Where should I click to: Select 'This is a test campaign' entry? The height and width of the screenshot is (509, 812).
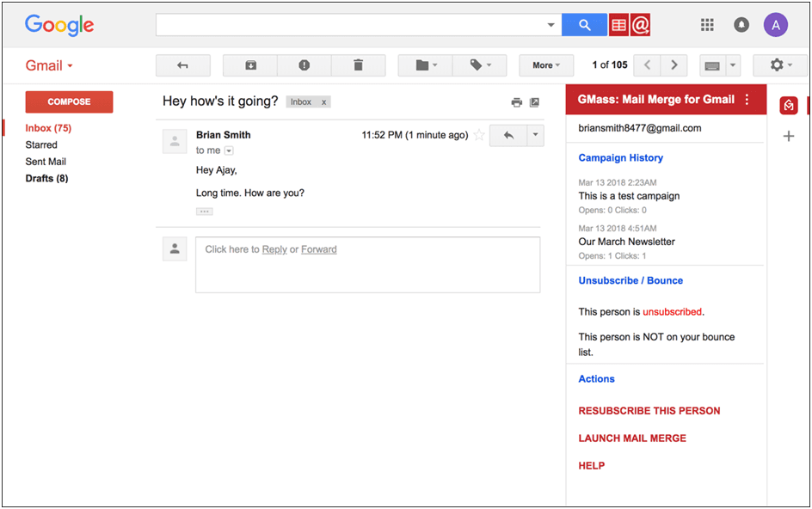click(x=629, y=196)
